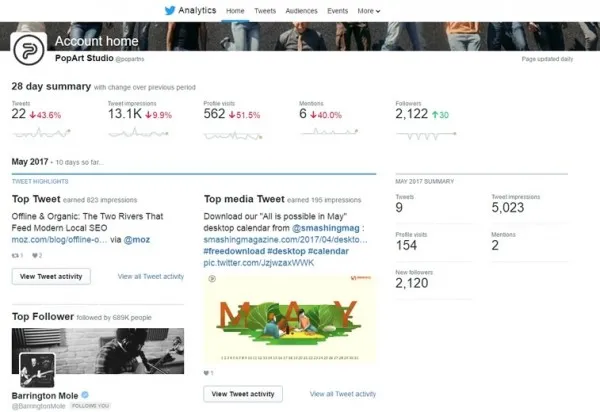Image resolution: width=600 pixels, height=412 pixels.
Task: Open View all Tweet activity link near the Top Tweet
Action: [x=151, y=276]
